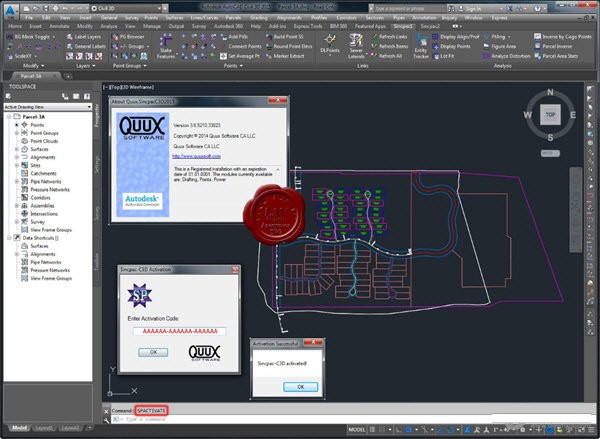Click the Activation Code input field
600x439 pixels.
click(179, 331)
